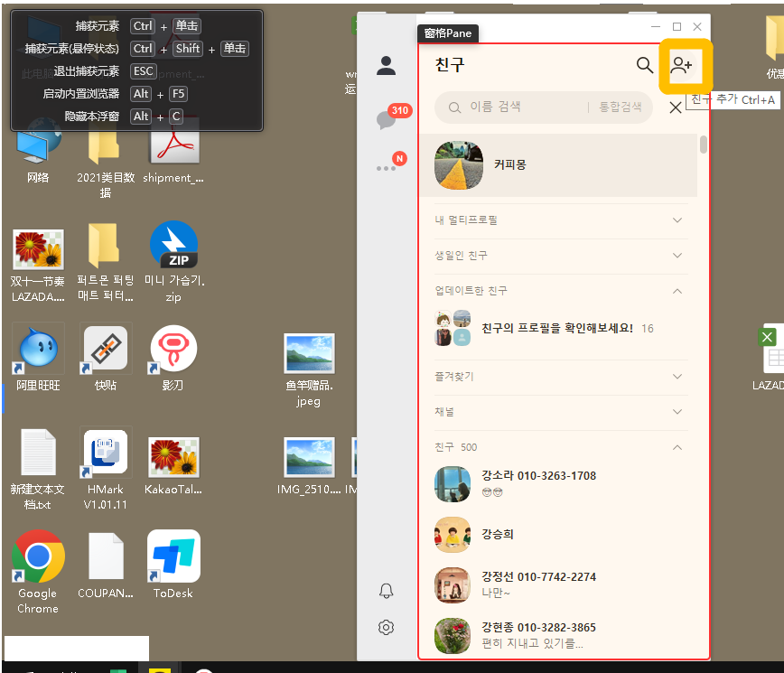784x673 pixels.
Task: Select the LAZAD Excel file icon
Action: (x=770, y=359)
